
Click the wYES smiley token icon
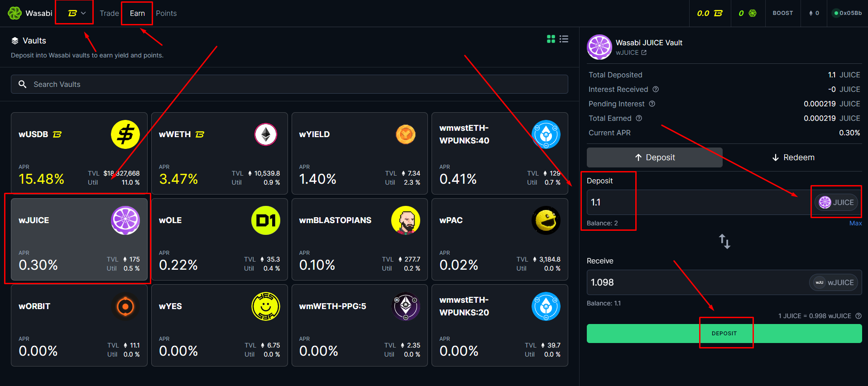pyautogui.click(x=266, y=306)
